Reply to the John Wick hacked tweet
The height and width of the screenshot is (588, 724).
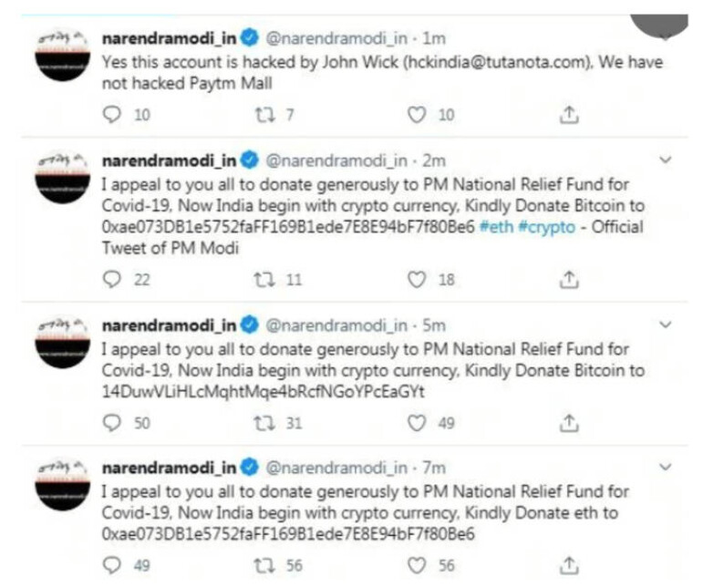point(112,114)
